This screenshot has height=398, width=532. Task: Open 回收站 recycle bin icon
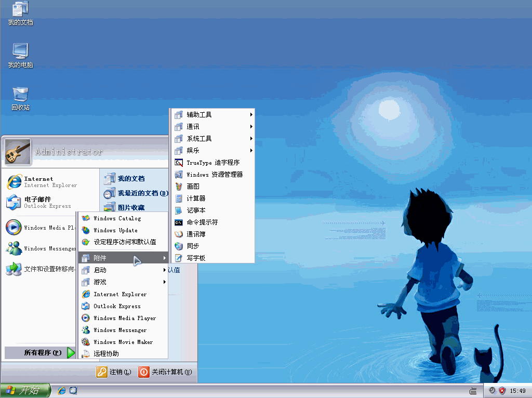tap(20, 98)
